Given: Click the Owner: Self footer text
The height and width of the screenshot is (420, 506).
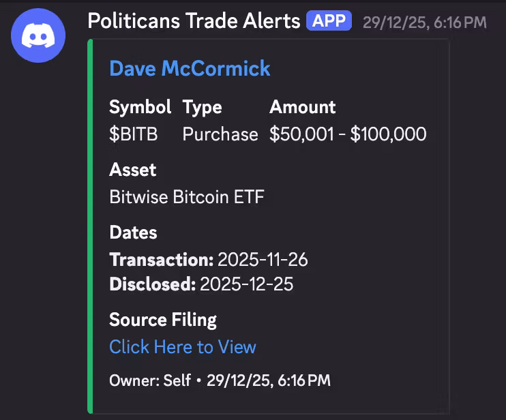Looking at the screenshot, I should 150,380.
